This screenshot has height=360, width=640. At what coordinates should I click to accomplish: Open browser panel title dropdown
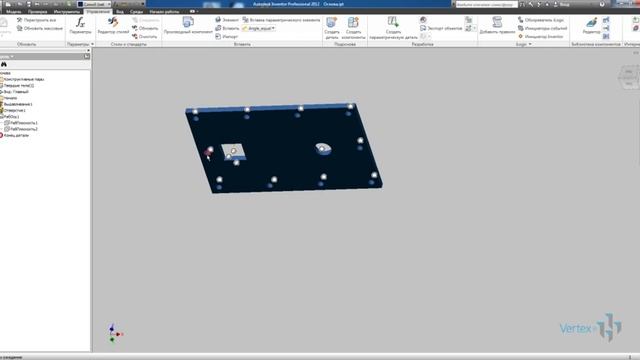click(12, 56)
